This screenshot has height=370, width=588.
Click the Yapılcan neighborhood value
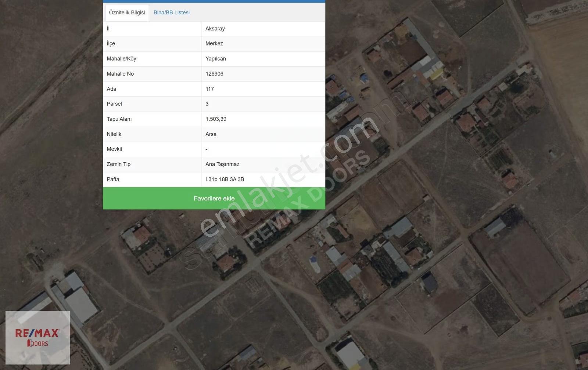(216, 59)
